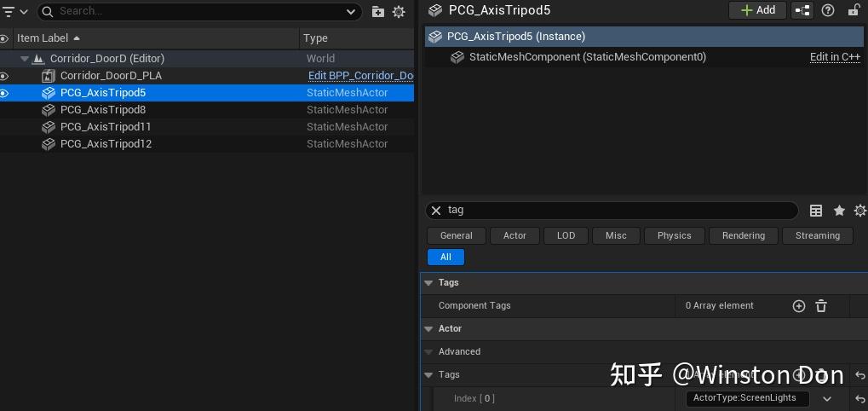Expand ActorType:ScreenLights index dropdown arrow

point(826,398)
